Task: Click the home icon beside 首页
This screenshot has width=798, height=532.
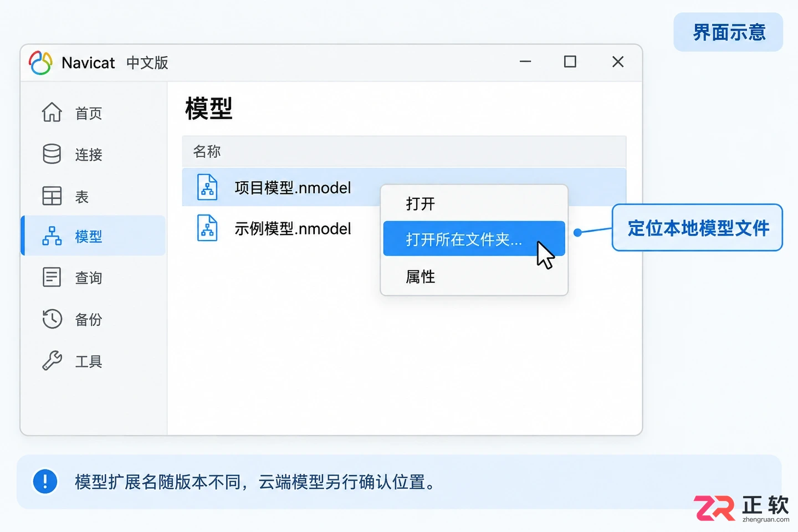Action: 52,112
